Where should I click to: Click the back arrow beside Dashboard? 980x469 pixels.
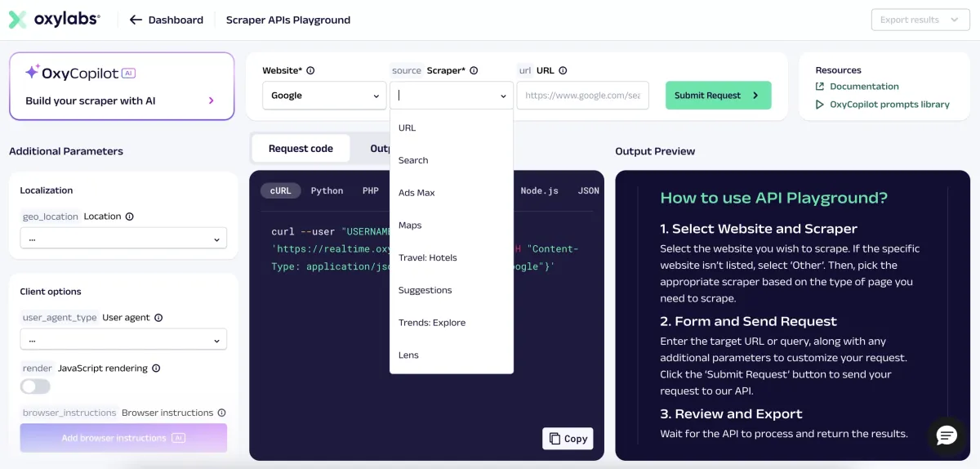136,20
